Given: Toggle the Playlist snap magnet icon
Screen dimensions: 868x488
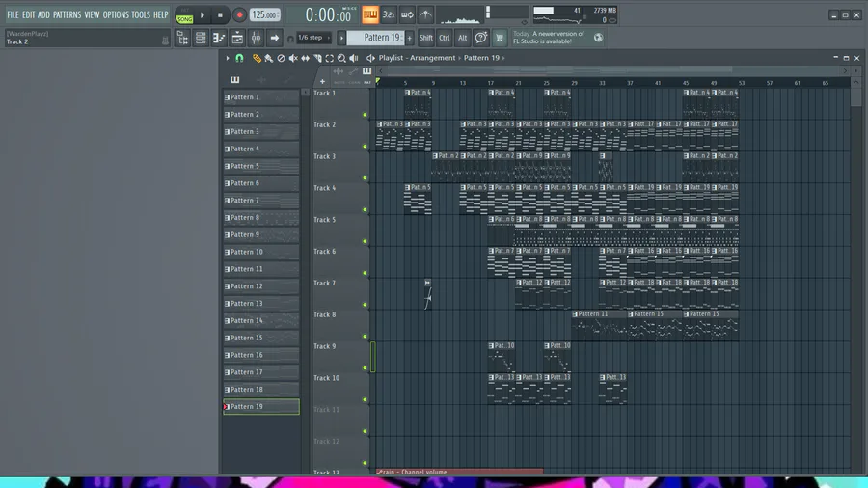Looking at the screenshot, I should pyautogui.click(x=239, y=58).
